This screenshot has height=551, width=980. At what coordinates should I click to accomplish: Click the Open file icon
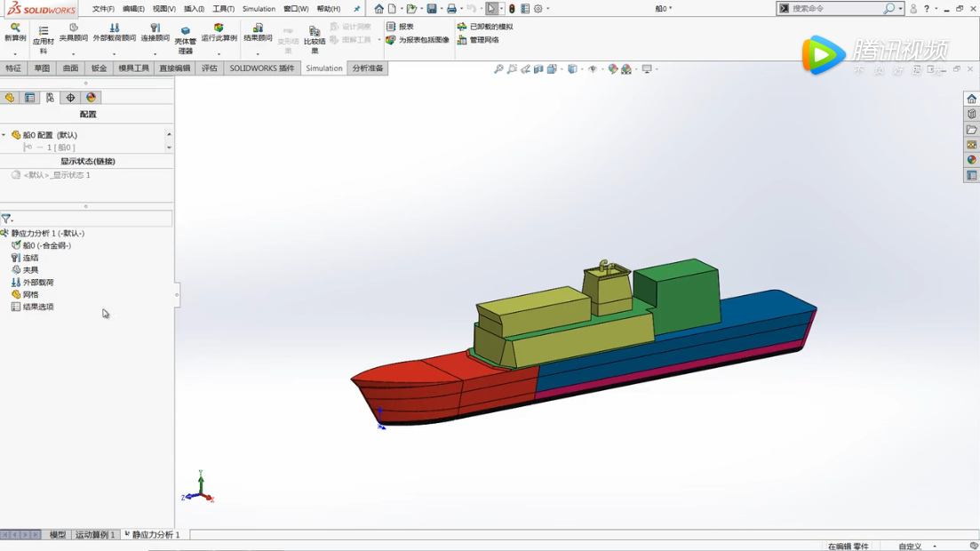(x=411, y=9)
